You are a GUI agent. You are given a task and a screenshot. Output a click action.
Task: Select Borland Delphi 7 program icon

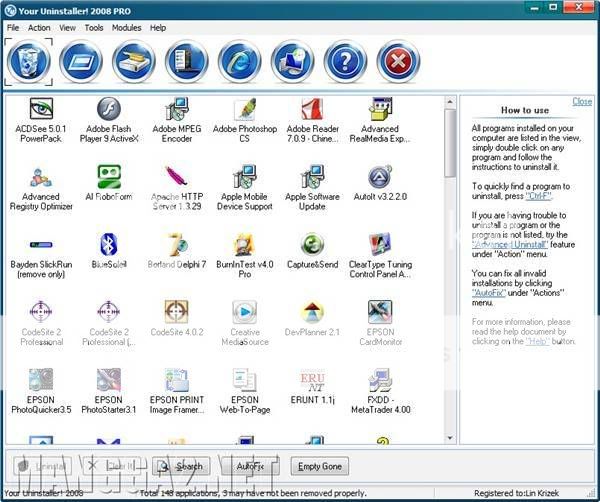click(x=176, y=245)
